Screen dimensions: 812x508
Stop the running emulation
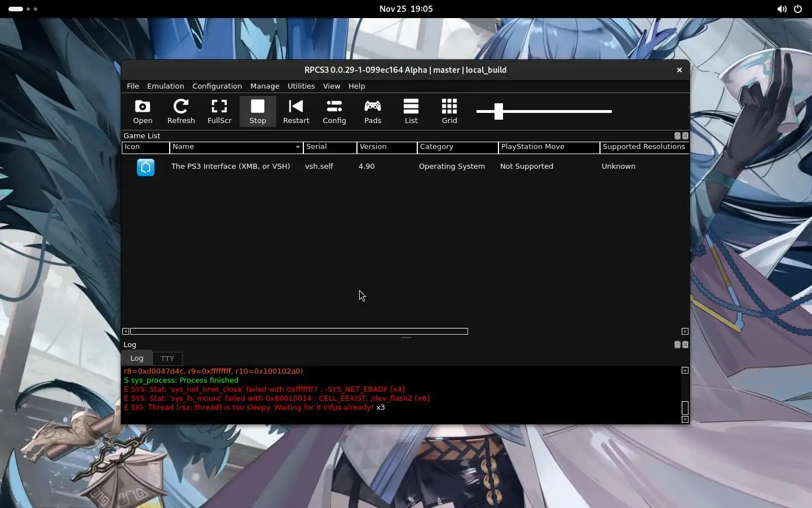click(258, 111)
